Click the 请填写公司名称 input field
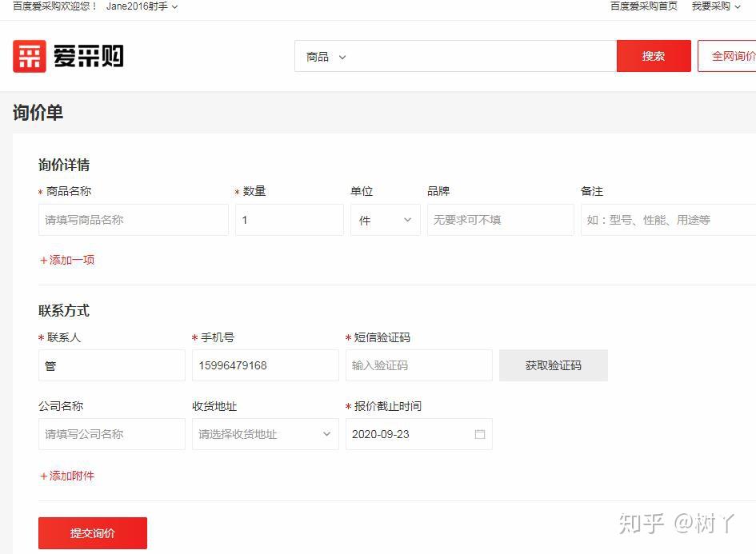This screenshot has height=554, width=756. [112, 434]
